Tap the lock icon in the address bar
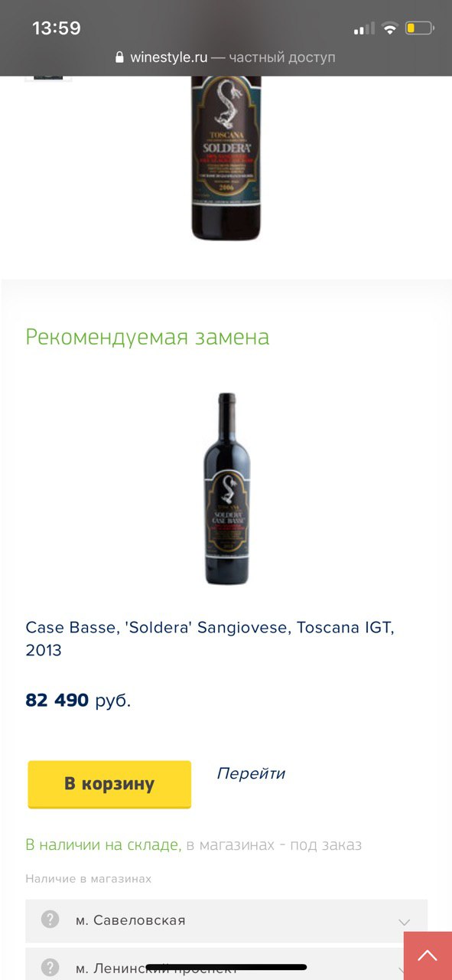Viewport: 452px width, 980px height. (x=119, y=57)
